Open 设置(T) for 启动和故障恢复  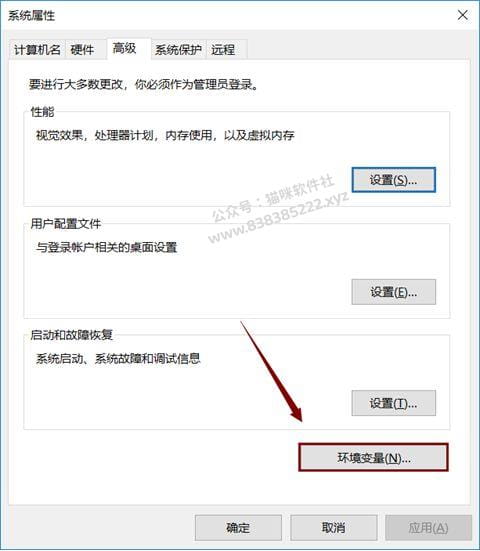pos(394,403)
